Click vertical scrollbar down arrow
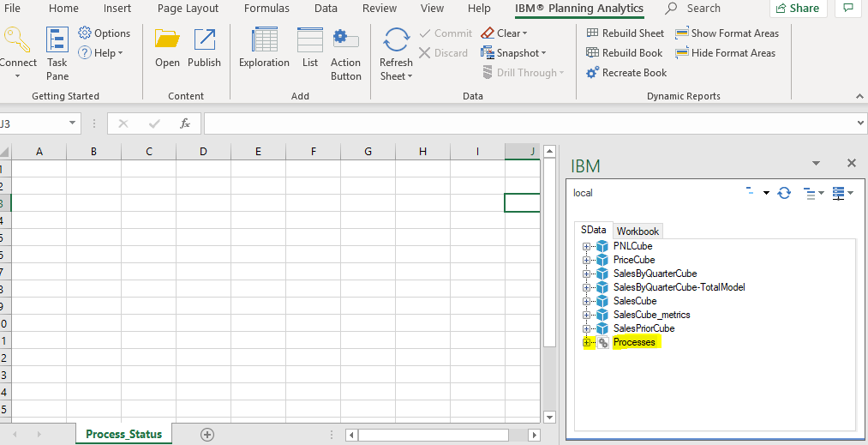 point(549,418)
